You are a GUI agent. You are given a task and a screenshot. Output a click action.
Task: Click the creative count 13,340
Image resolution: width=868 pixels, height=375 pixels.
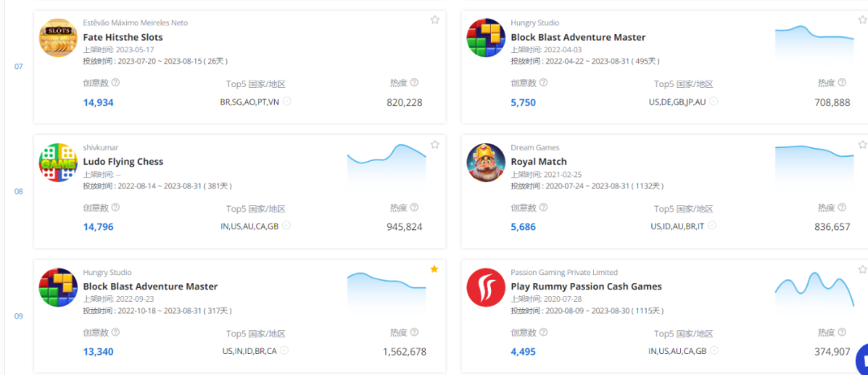point(98,352)
